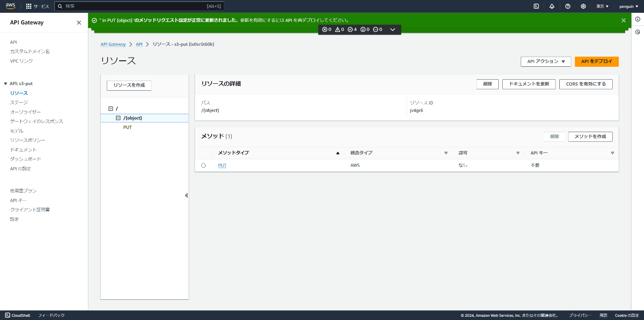Open the 東京 region selector
The width and height of the screenshot is (644, 320).
pos(602,6)
